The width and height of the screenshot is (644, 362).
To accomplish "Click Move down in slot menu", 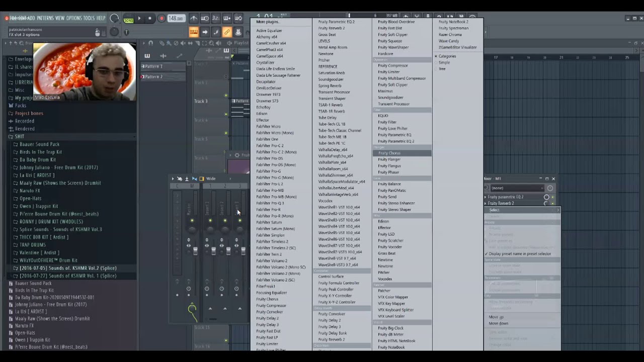I will pos(499,323).
